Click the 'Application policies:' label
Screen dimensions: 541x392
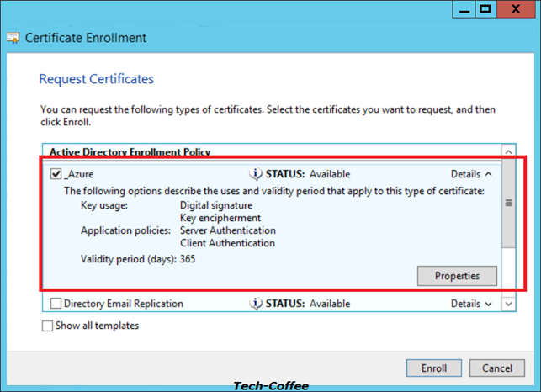coord(125,230)
